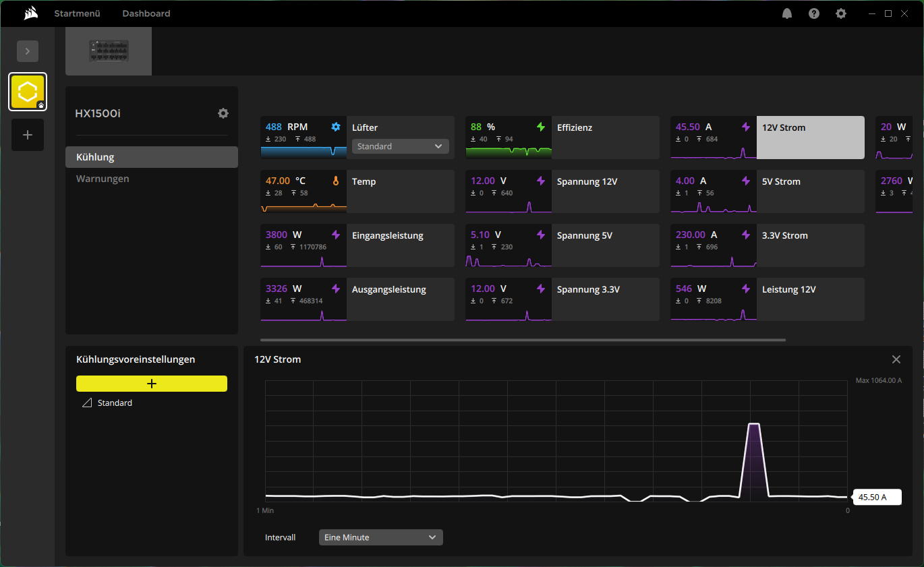Click the 3326 W output power reading

coord(284,289)
